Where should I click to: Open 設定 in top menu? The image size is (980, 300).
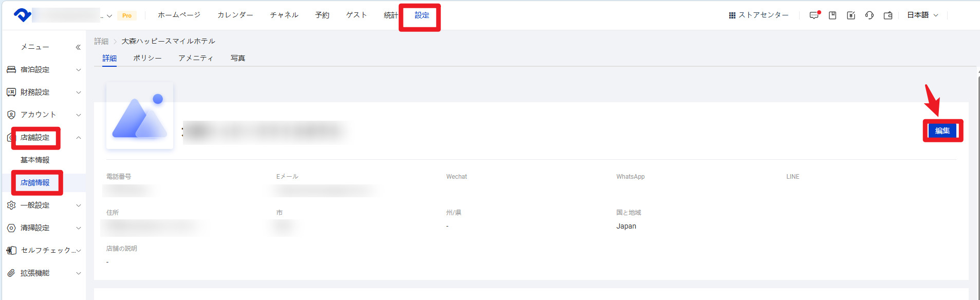pyautogui.click(x=422, y=15)
